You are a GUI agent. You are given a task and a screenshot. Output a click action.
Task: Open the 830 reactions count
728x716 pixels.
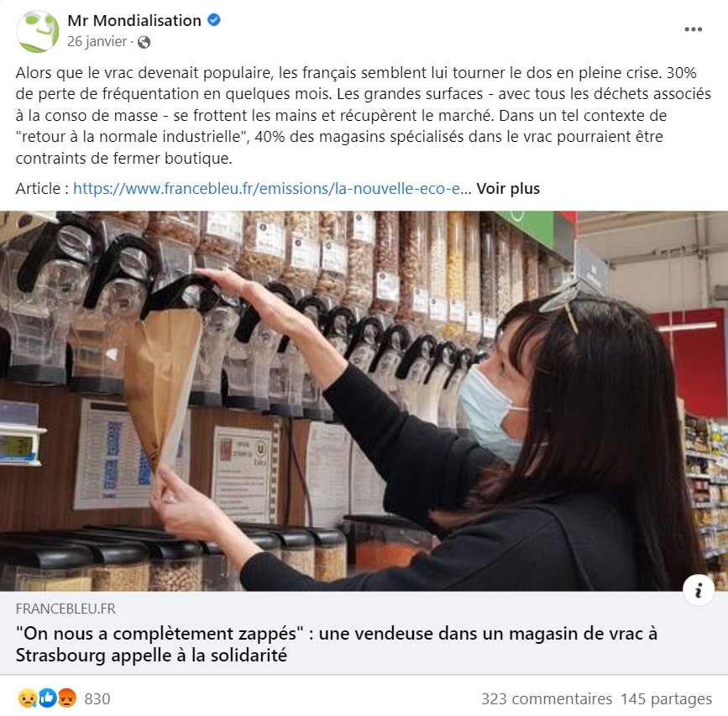97,699
